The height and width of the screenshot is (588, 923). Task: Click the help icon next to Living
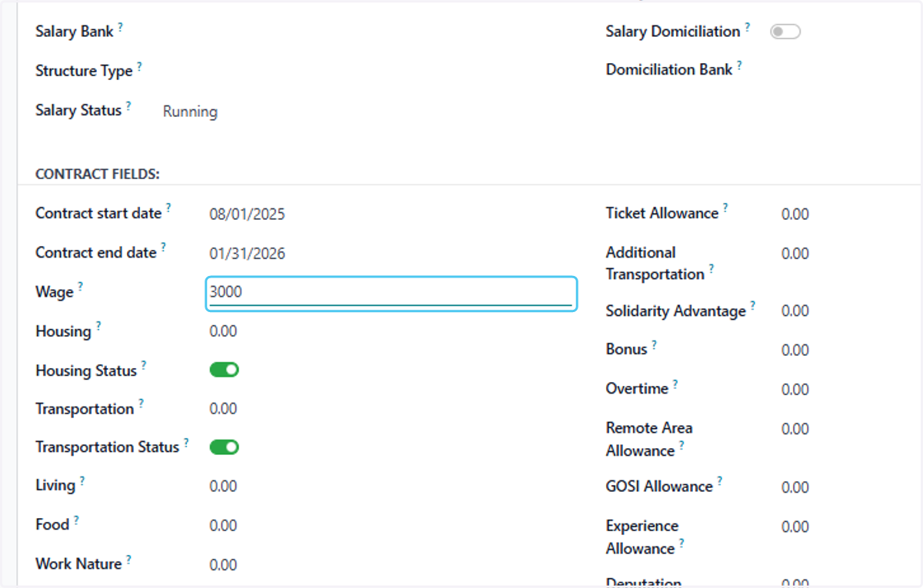click(x=82, y=481)
